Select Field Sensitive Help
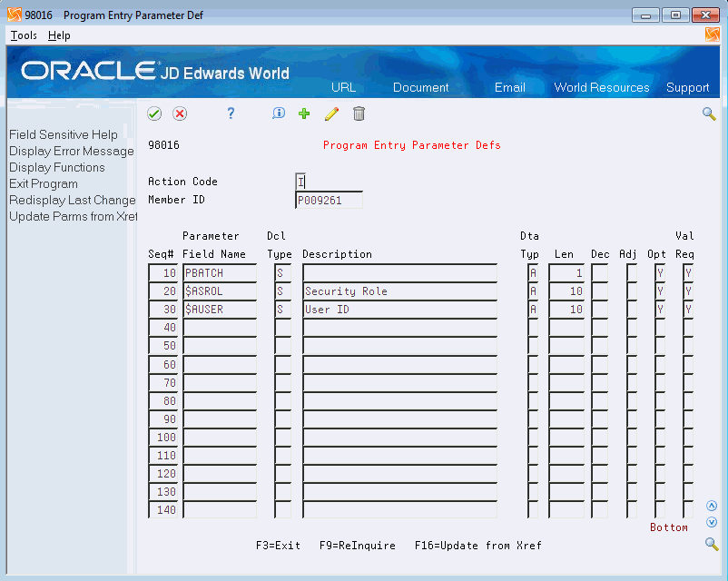This screenshot has height=581, width=728. [64, 134]
